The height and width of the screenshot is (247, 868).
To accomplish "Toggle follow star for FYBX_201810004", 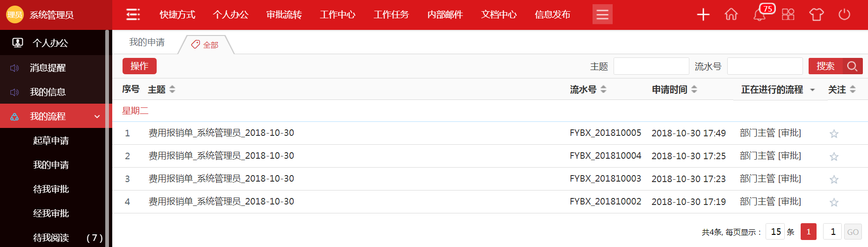I will tap(833, 157).
